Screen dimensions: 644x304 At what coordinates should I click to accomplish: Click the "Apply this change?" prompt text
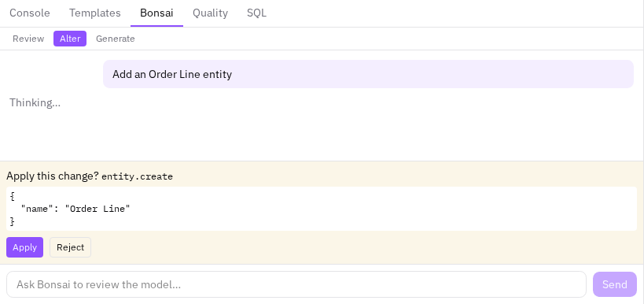53,176
